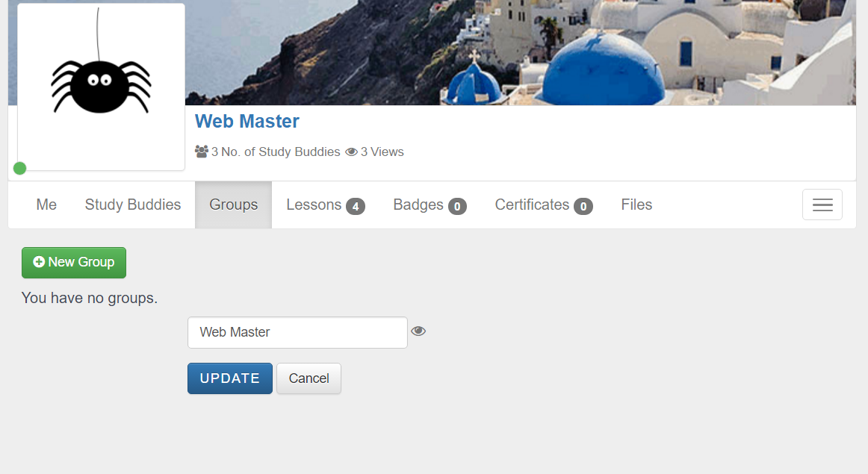Switch to the Certificates tab
The height and width of the screenshot is (474, 868).
tap(544, 205)
